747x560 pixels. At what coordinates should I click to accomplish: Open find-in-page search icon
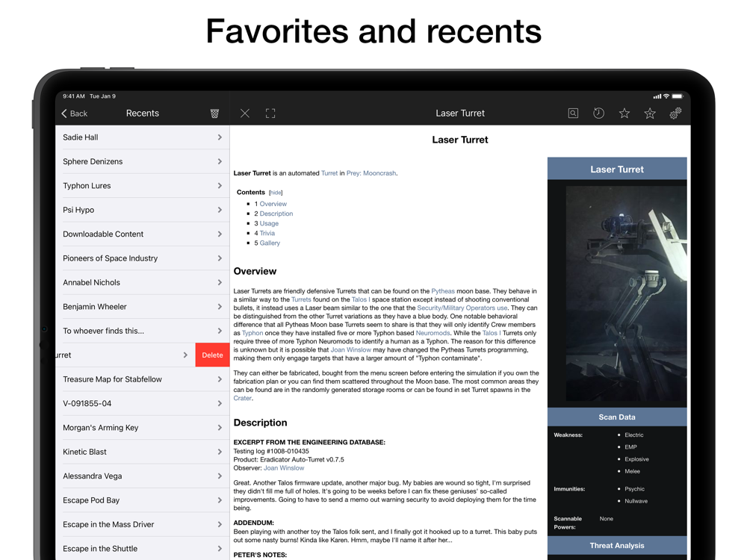click(573, 113)
